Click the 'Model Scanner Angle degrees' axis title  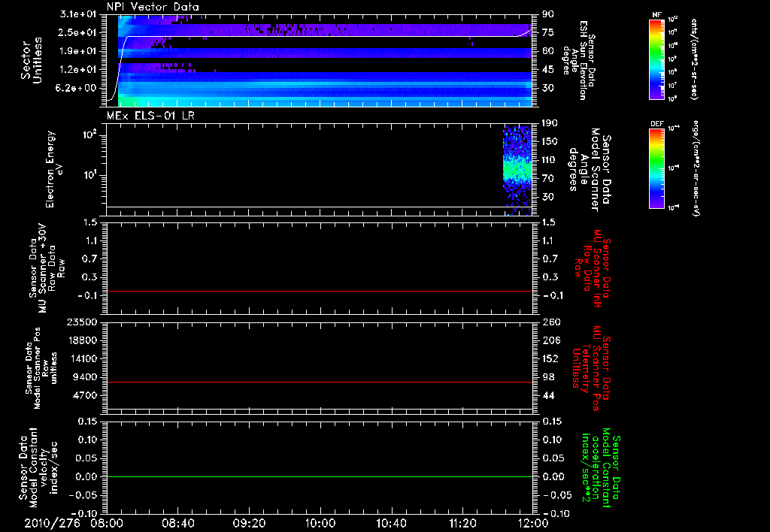(590, 170)
